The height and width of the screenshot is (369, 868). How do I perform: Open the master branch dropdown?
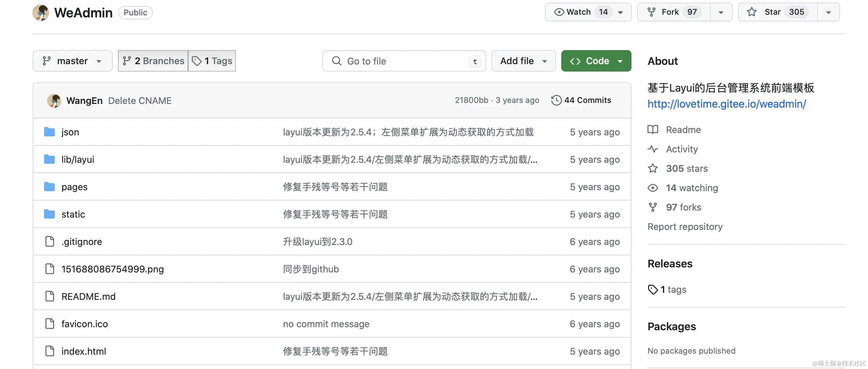[x=73, y=61]
